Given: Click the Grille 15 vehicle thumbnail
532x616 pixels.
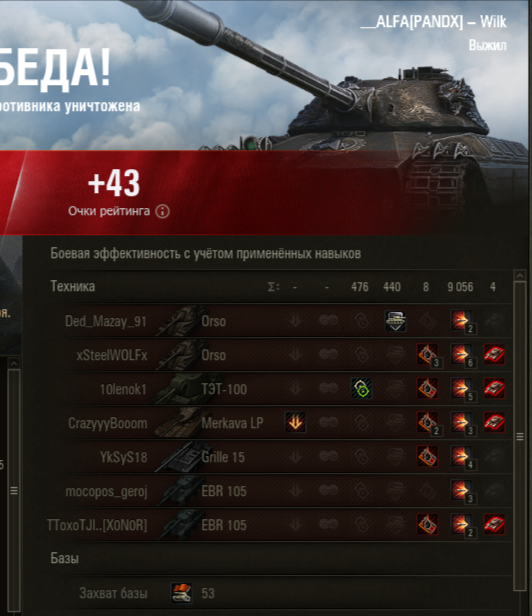Looking at the screenshot, I should (180, 457).
